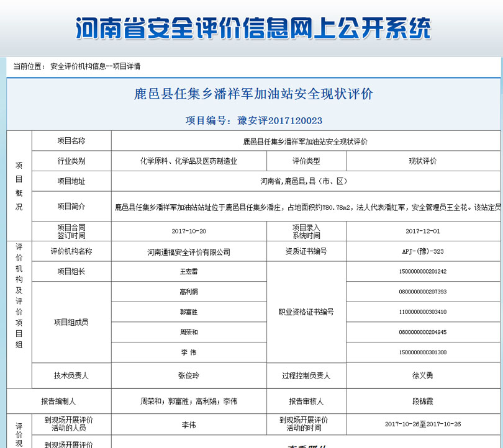The height and width of the screenshot is (448, 503).
Task: Select team member 李 伟 in the members list
Action: 189,352
